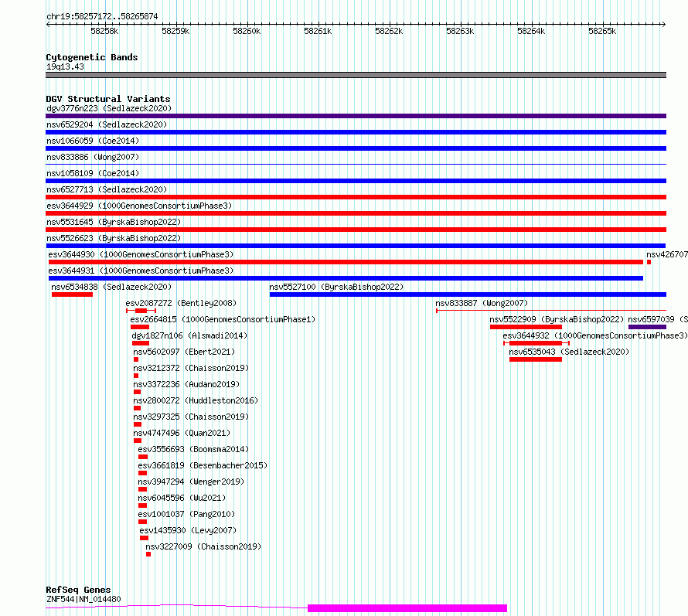Click the small red nsv3227009 variant marker
This screenshot has height=616, width=688.
click(x=148, y=554)
